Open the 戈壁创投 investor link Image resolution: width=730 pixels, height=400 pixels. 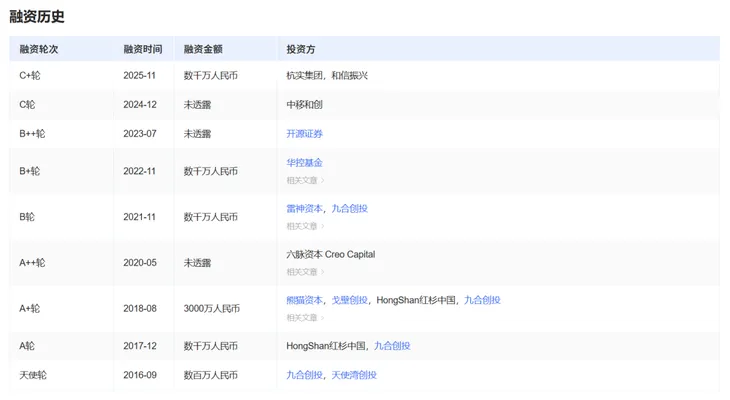(350, 299)
